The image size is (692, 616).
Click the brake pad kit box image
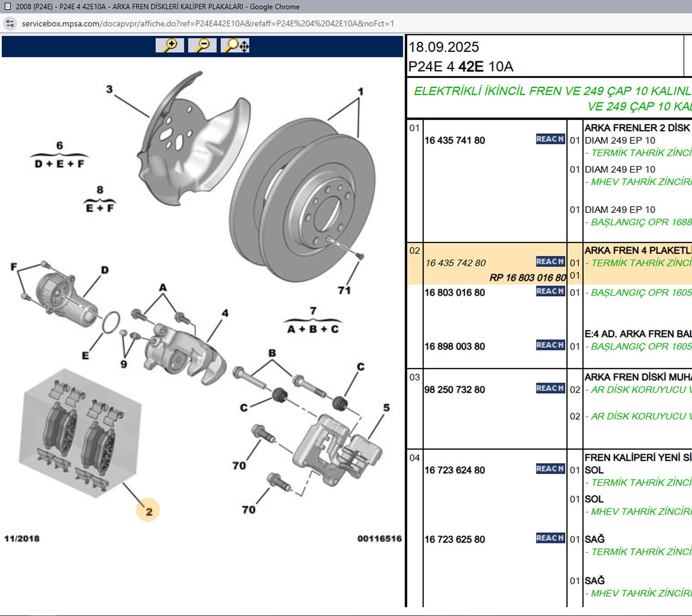point(80,433)
